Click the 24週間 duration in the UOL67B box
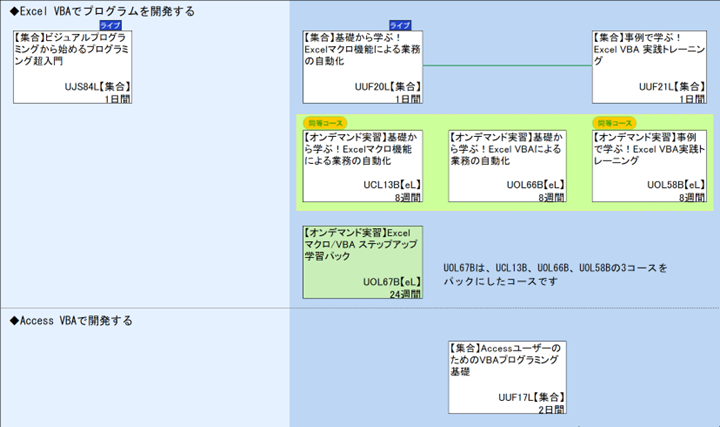The height and width of the screenshot is (427, 720). click(405, 294)
